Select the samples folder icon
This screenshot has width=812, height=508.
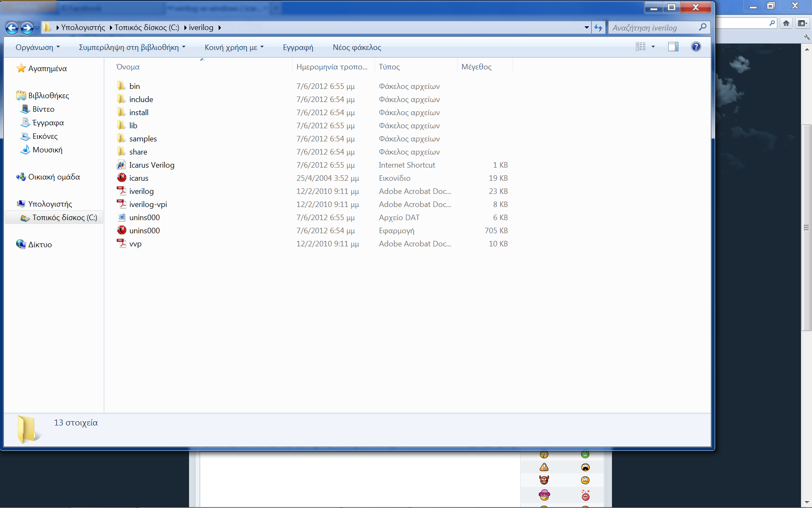121,138
